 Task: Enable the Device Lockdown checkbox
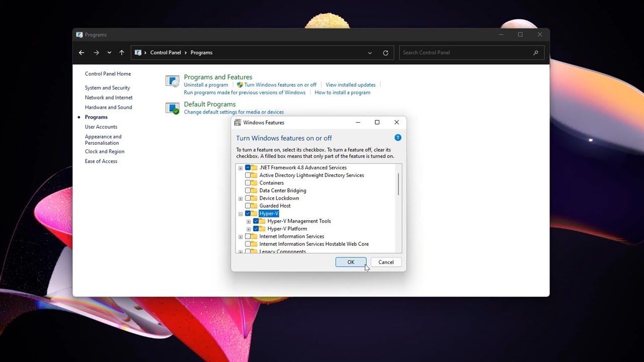(248, 198)
